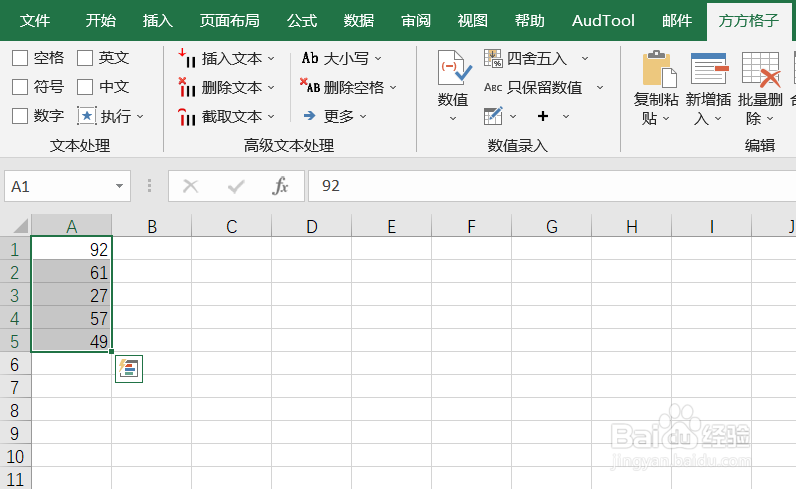Tick the 中文 checkbox
The image size is (796, 489).
(85, 87)
